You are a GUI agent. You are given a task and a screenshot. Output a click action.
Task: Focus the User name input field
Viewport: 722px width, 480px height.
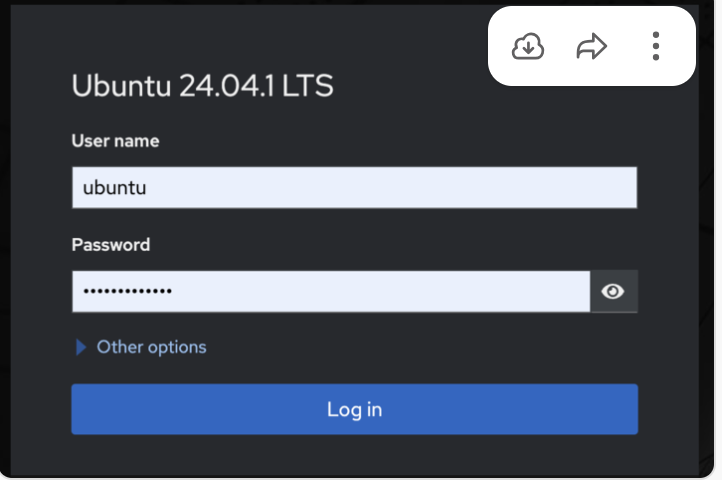(354, 188)
